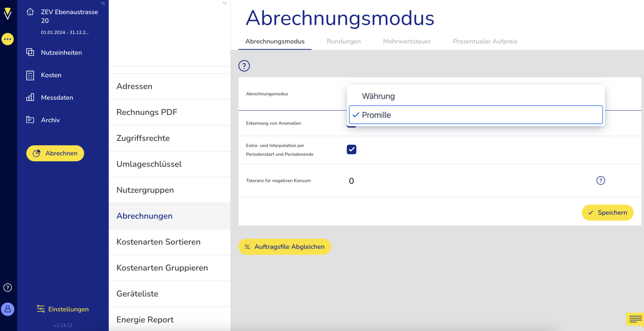Image resolution: width=644 pixels, height=331 pixels.
Task: Select Währung in the dropdown list
Action: (x=378, y=96)
